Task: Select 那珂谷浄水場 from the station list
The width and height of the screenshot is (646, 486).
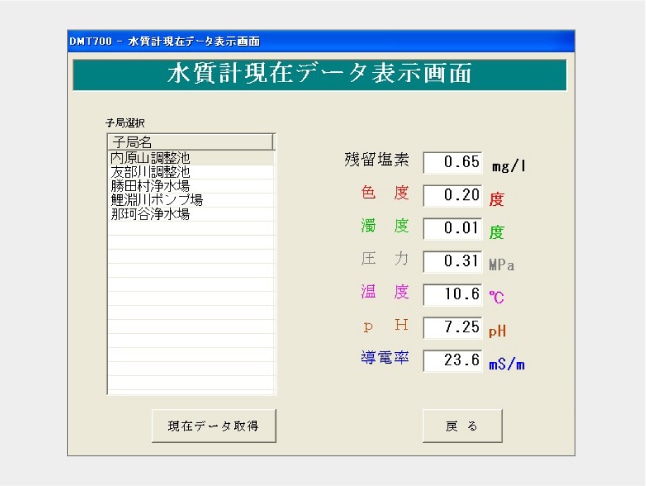Action: (x=150, y=214)
